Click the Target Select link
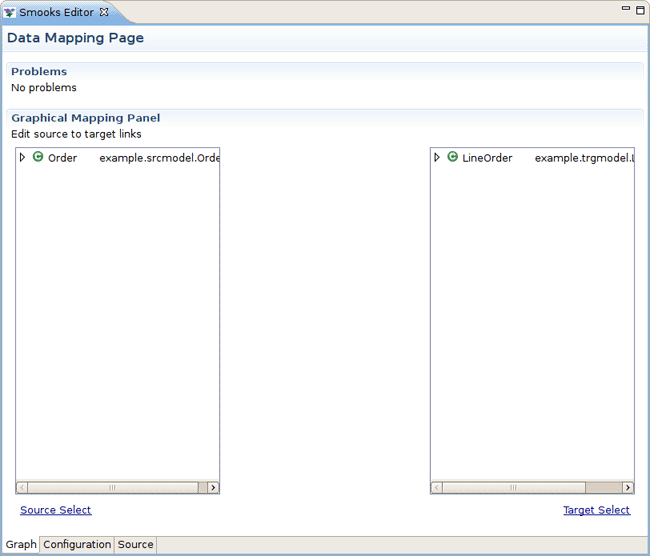The width and height of the screenshot is (650, 556). click(596, 510)
